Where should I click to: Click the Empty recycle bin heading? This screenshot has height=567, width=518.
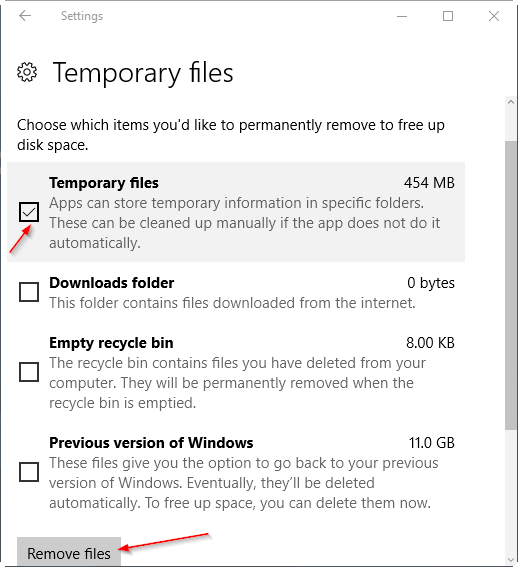tap(111, 343)
